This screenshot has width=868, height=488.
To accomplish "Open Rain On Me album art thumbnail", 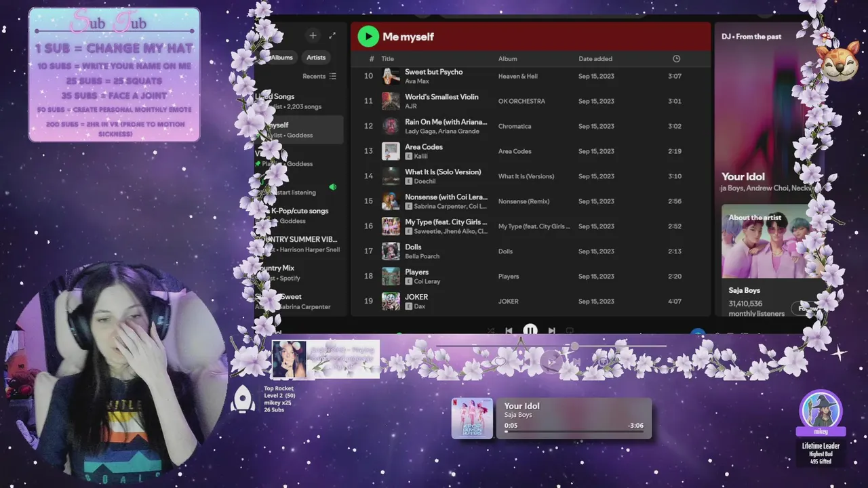I will [391, 126].
